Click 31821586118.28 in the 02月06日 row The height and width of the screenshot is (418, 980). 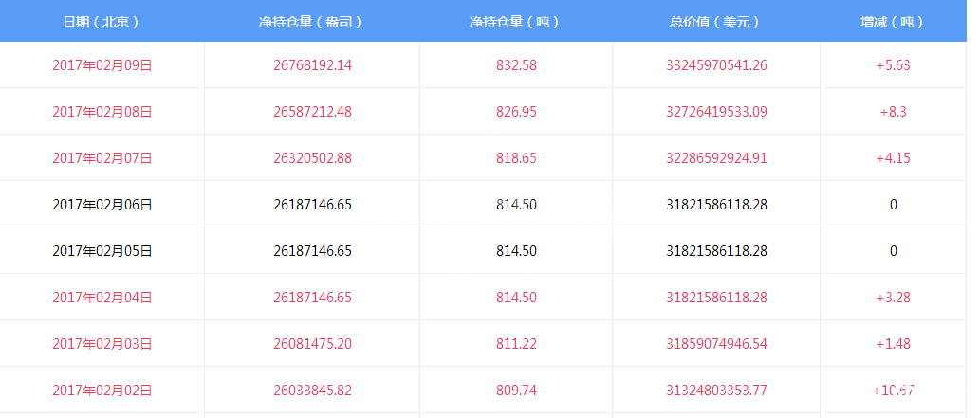click(717, 205)
